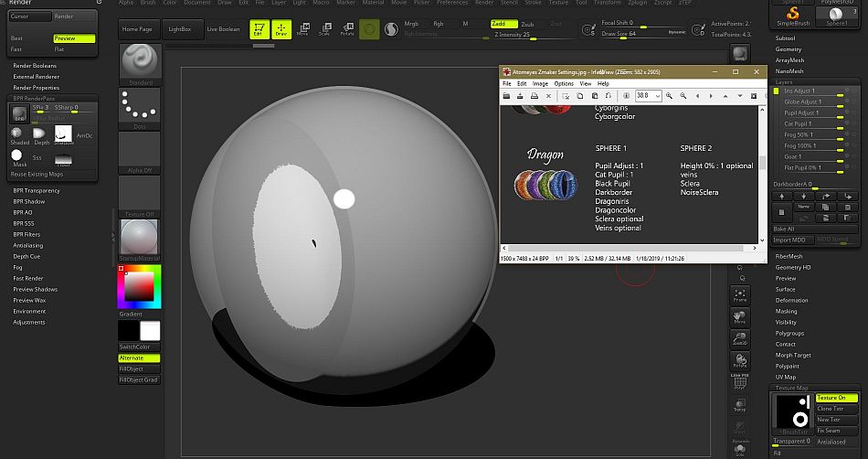868x459 pixels.
Task: Zoom out using IrfanView magnifier minus
Action: point(683,96)
